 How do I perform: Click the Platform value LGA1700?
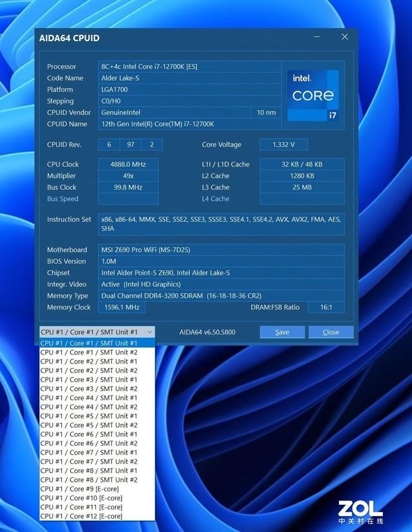pyautogui.click(x=189, y=89)
